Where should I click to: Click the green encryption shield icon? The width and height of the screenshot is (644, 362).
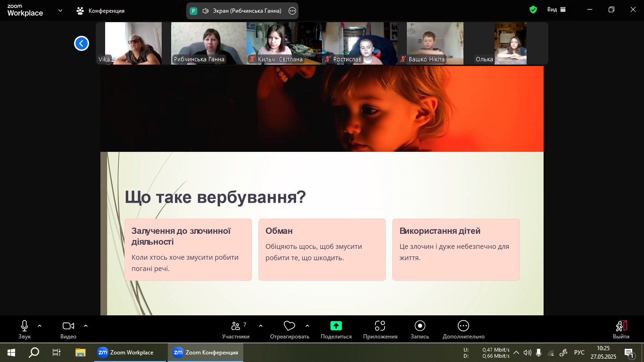click(x=533, y=9)
